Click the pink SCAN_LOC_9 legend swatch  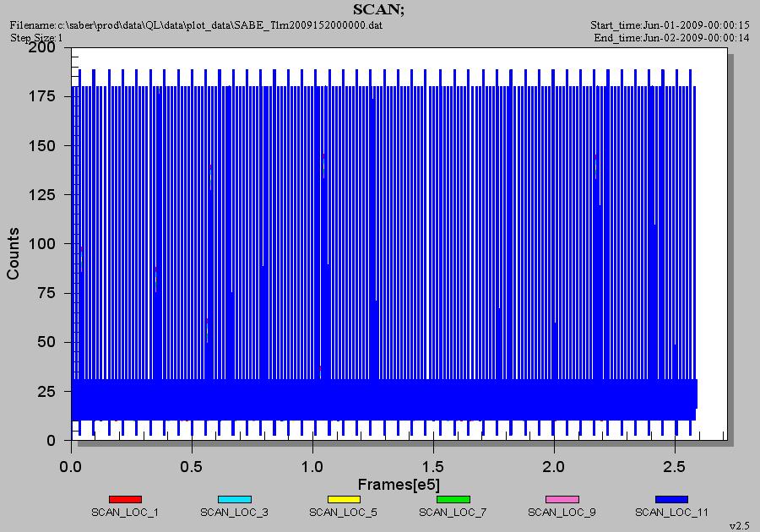coord(562,499)
